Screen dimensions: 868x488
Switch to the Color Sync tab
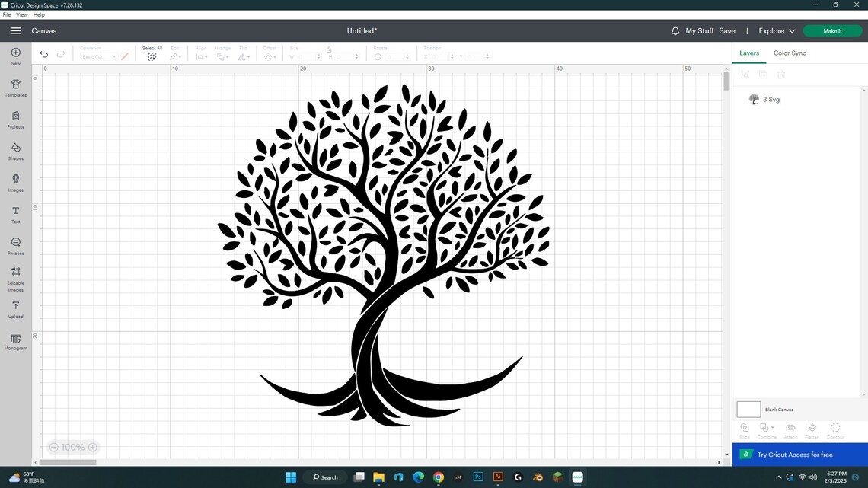pyautogui.click(x=789, y=53)
